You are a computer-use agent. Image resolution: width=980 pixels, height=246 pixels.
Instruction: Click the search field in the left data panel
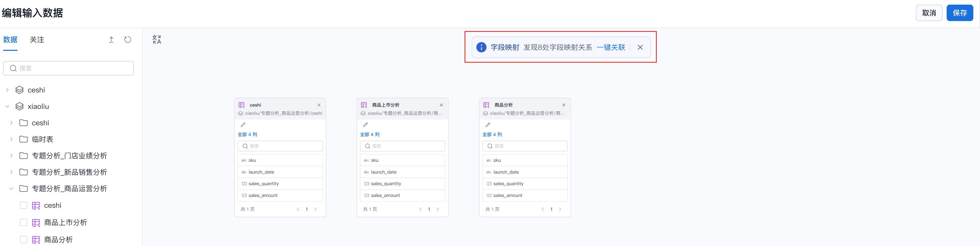pos(68,68)
